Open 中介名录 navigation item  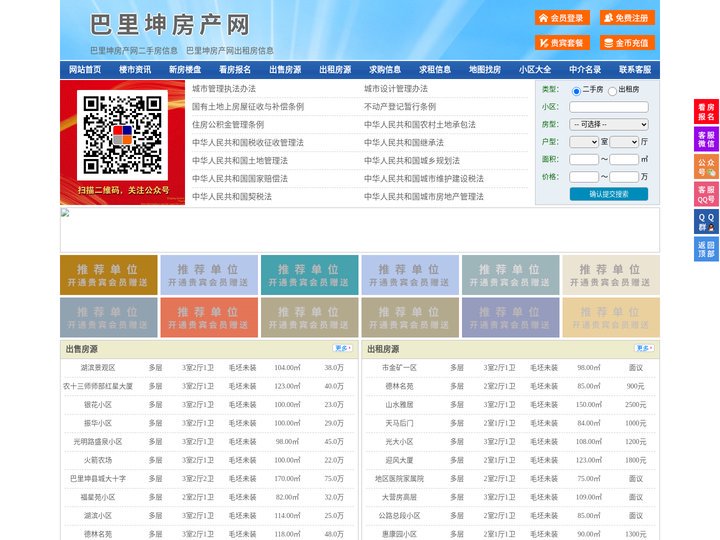pos(585,70)
